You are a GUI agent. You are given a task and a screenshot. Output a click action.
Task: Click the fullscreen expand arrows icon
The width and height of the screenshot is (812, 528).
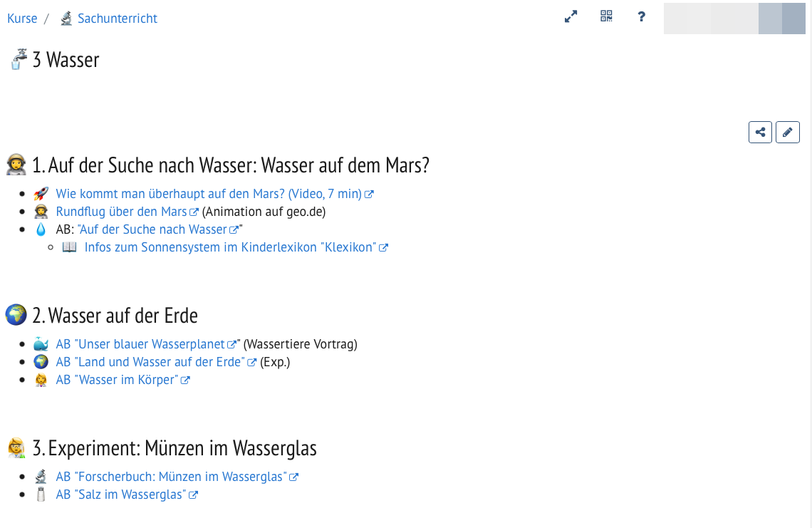pyautogui.click(x=571, y=17)
